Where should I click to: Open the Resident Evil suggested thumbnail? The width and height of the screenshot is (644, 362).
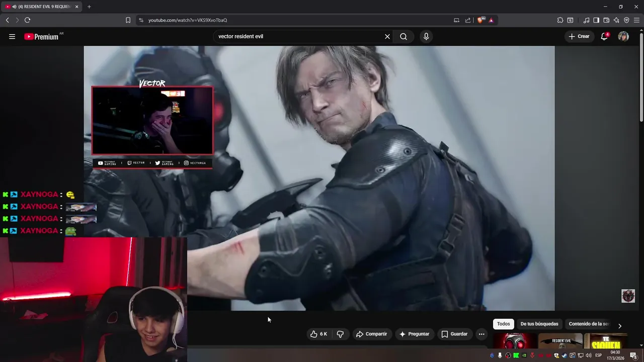click(560, 341)
